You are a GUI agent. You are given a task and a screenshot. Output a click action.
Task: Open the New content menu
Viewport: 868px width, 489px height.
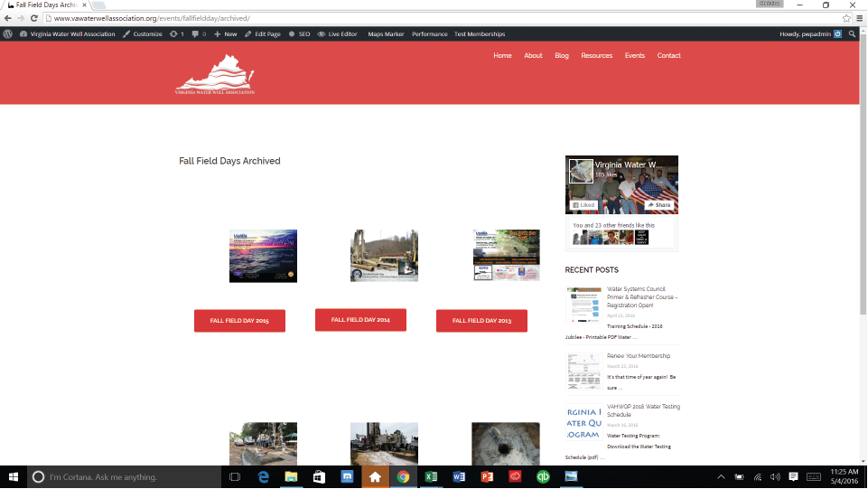[225, 33]
